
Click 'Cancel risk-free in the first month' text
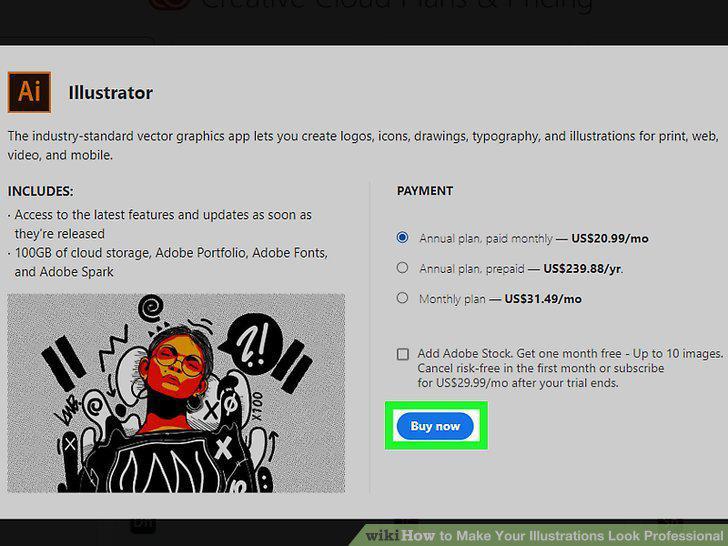pyautogui.click(x=540, y=368)
